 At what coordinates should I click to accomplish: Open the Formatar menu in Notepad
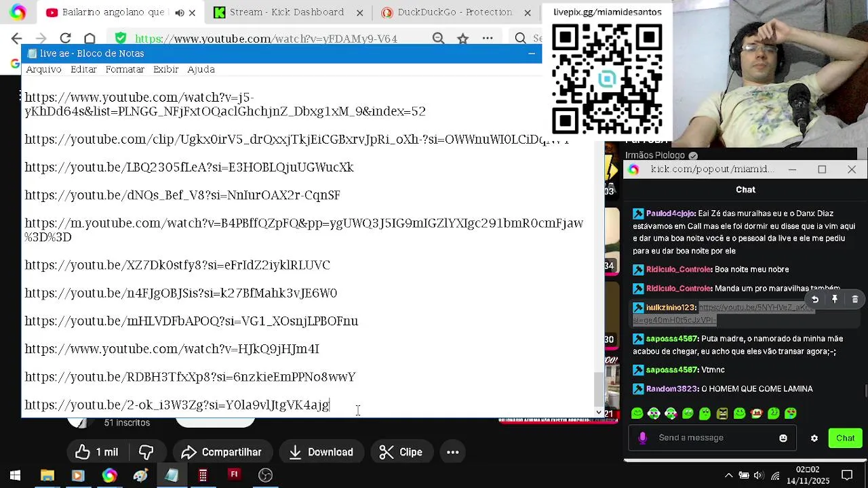coord(125,69)
